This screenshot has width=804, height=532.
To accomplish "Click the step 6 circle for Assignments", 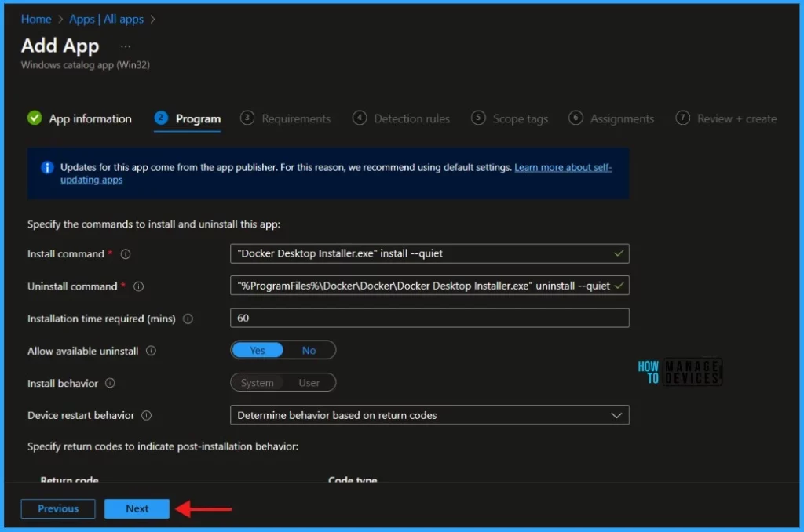I will pyautogui.click(x=576, y=118).
